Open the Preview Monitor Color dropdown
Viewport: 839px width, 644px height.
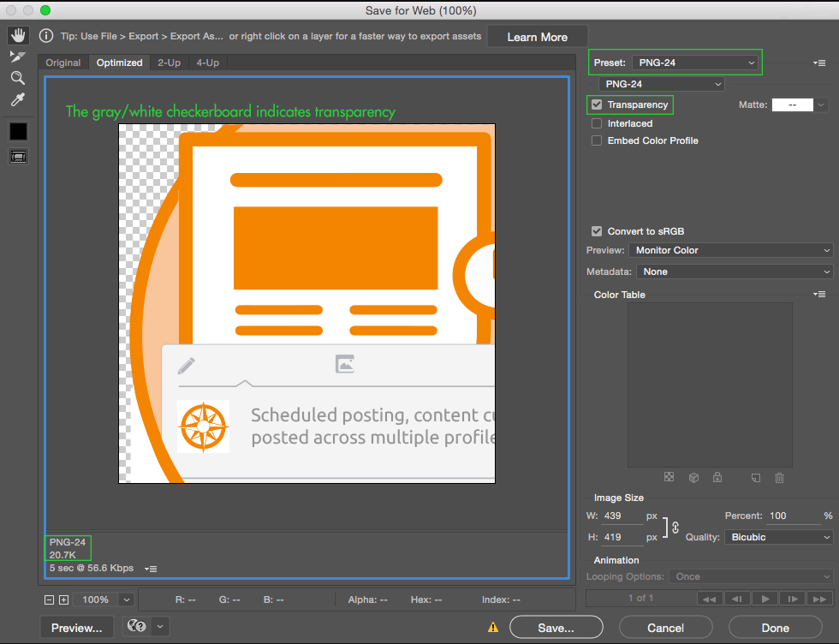pyautogui.click(x=731, y=250)
